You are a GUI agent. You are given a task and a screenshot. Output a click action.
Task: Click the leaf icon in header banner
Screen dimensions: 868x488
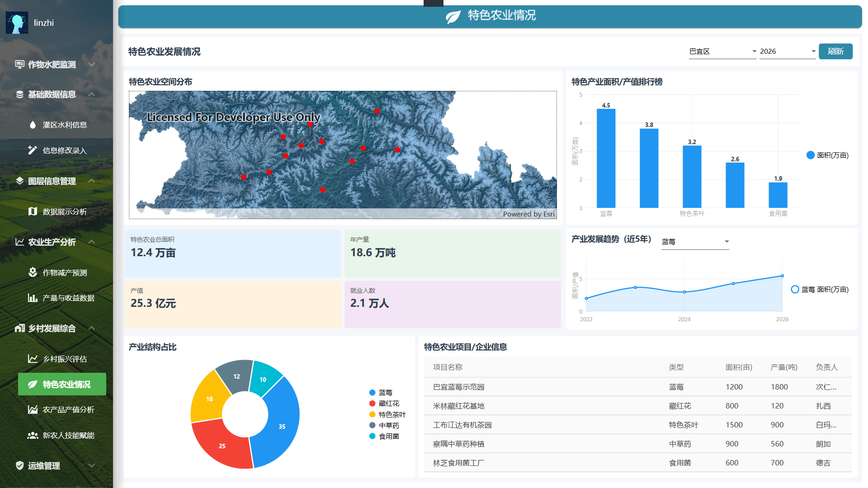click(x=453, y=16)
